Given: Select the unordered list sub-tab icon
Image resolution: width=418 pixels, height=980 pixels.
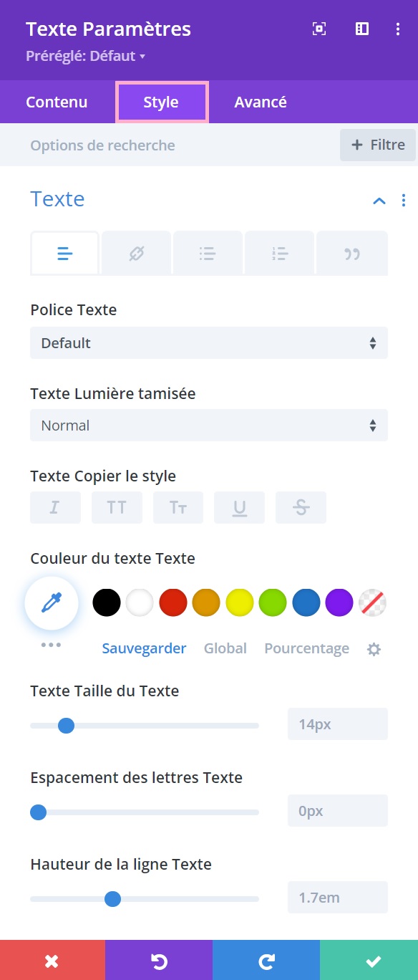Looking at the screenshot, I should (x=208, y=254).
